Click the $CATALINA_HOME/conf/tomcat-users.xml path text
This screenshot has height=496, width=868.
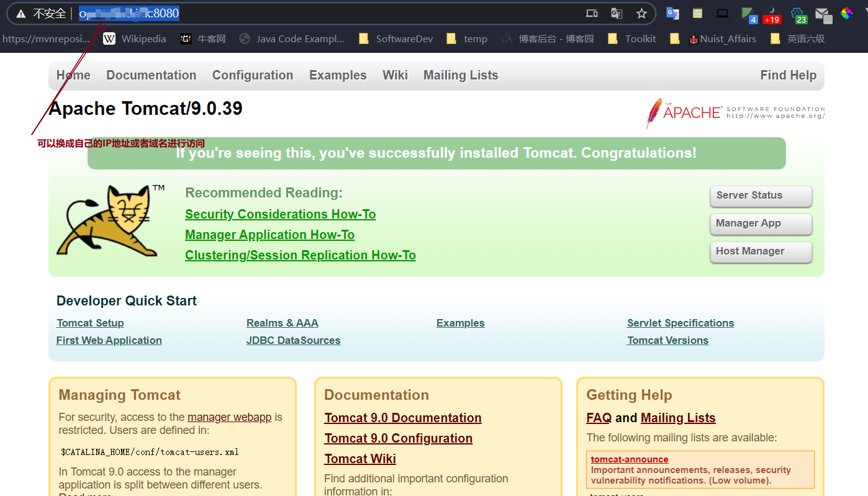(x=150, y=452)
